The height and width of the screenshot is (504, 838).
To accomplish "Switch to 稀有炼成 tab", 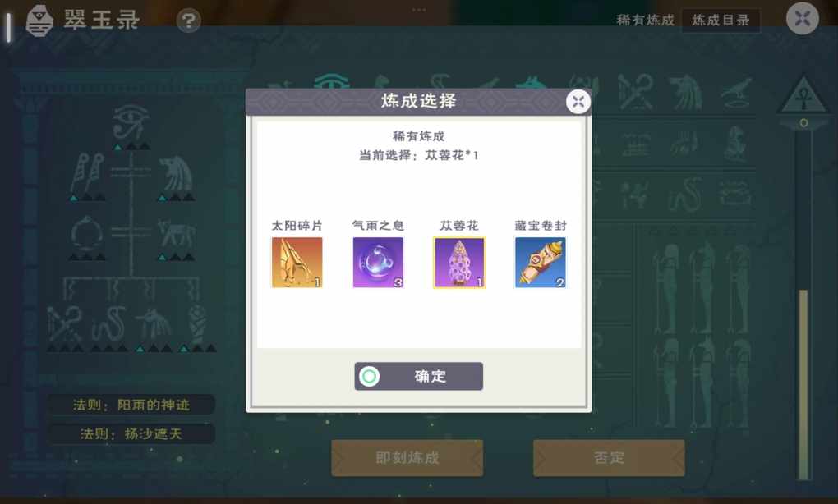I will (x=646, y=21).
